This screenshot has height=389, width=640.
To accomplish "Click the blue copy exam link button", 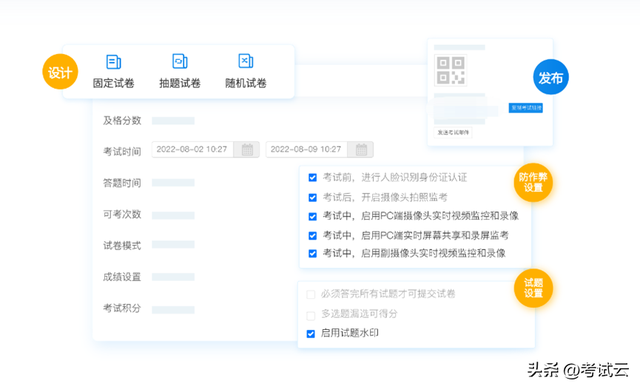I will pyautogui.click(x=525, y=108).
